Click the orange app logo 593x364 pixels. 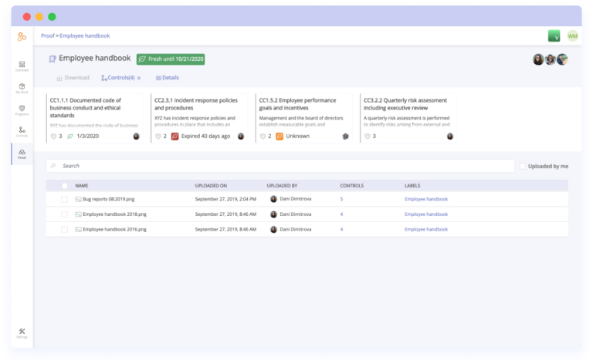pyautogui.click(x=22, y=36)
